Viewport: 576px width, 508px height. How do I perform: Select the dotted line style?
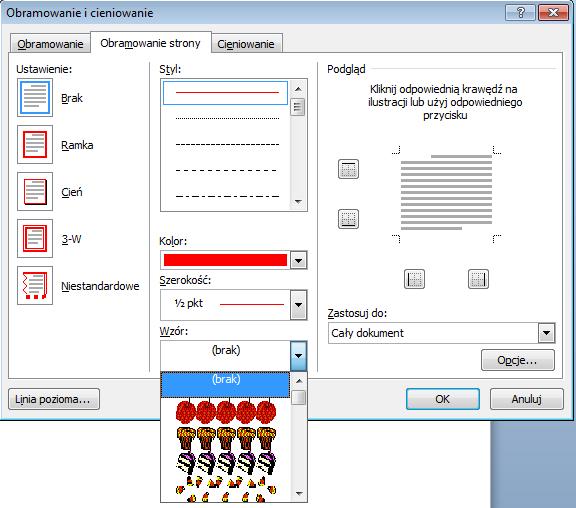227,118
